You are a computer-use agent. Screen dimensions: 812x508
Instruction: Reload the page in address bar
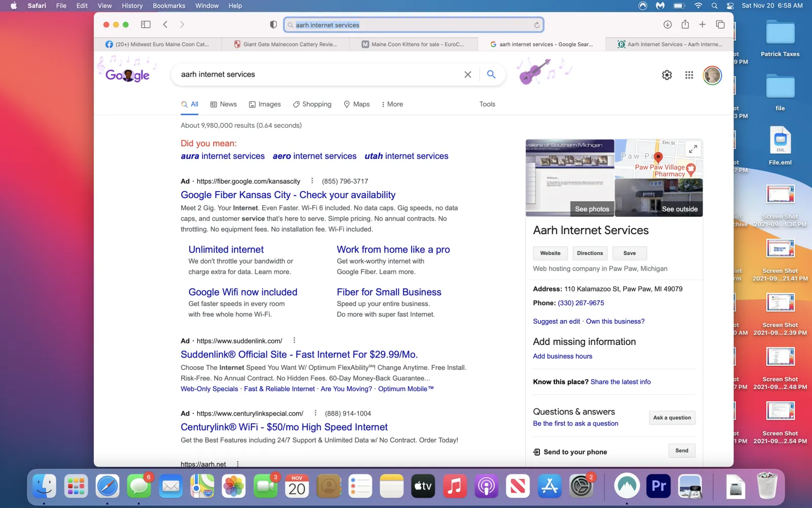pyautogui.click(x=536, y=25)
